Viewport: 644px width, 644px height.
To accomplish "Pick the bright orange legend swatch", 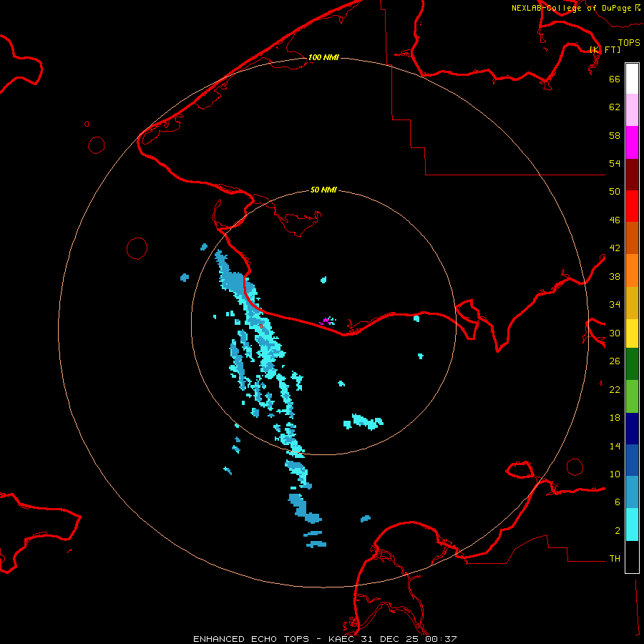I will (x=632, y=270).
